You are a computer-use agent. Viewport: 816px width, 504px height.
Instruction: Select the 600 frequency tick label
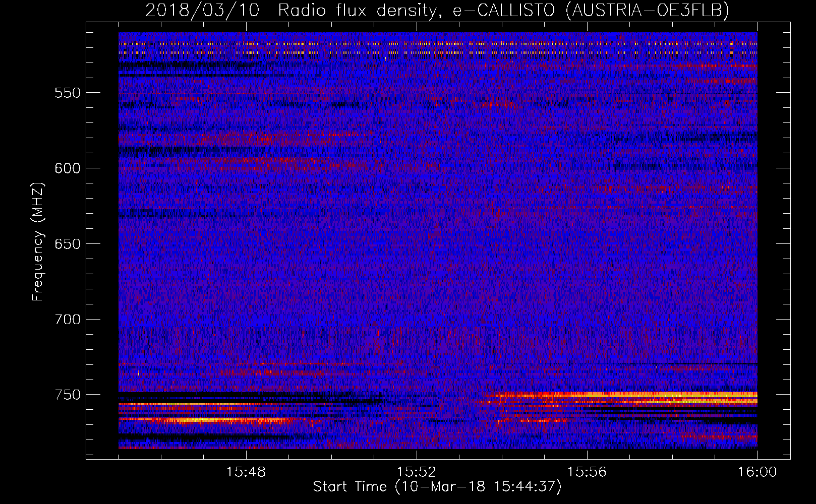point(68,169)
